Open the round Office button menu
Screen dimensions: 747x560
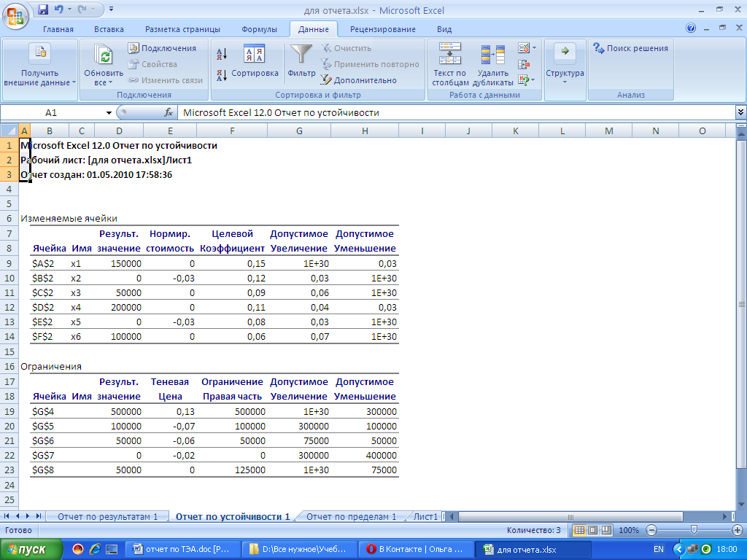[15, 16]
